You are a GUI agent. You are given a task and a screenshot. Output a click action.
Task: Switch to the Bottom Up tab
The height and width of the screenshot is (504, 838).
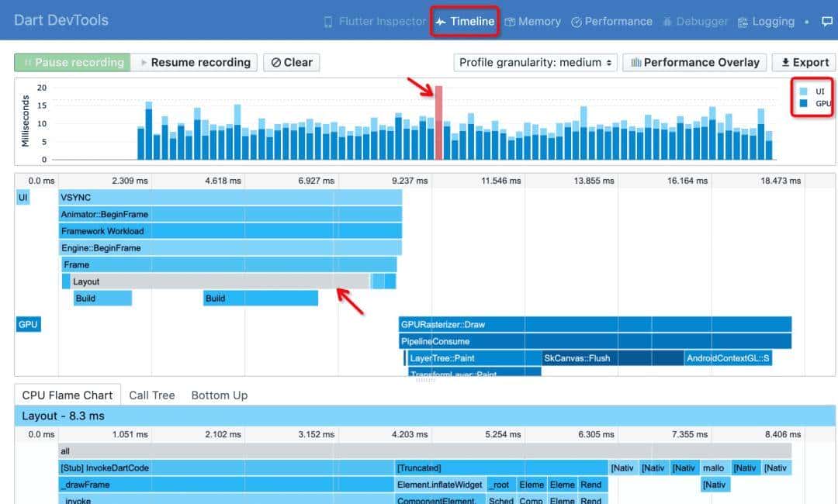220,395
